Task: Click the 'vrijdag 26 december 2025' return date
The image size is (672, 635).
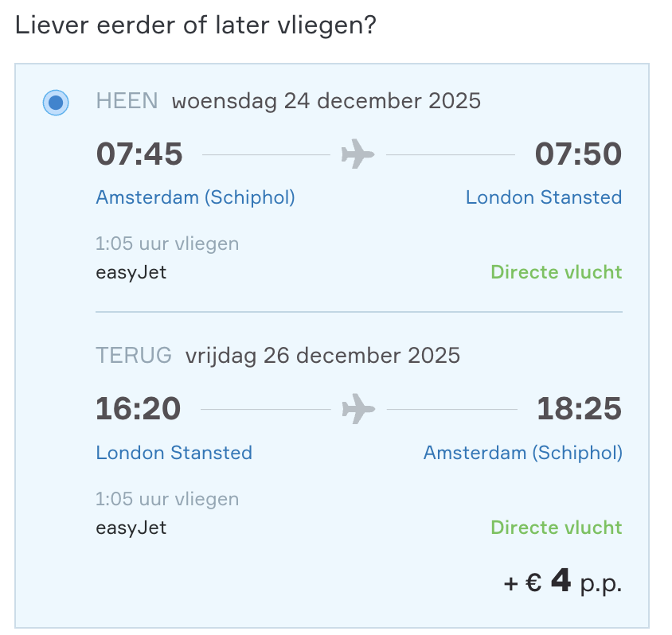Action: 322,355
